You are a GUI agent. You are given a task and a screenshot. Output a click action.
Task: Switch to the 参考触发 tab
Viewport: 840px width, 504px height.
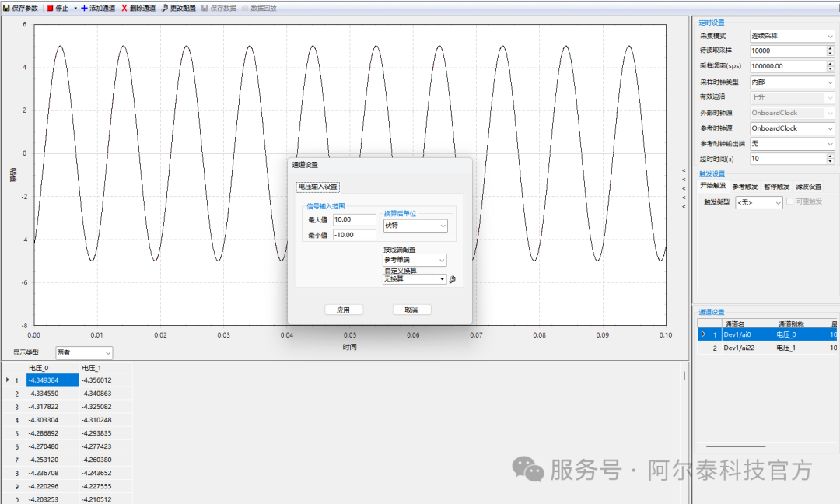744,187
